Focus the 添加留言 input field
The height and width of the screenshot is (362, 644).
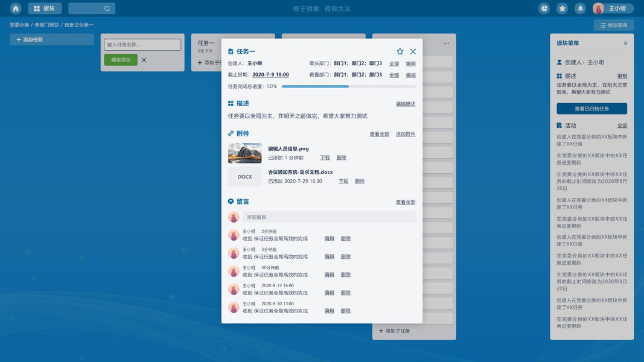(329, 217)
